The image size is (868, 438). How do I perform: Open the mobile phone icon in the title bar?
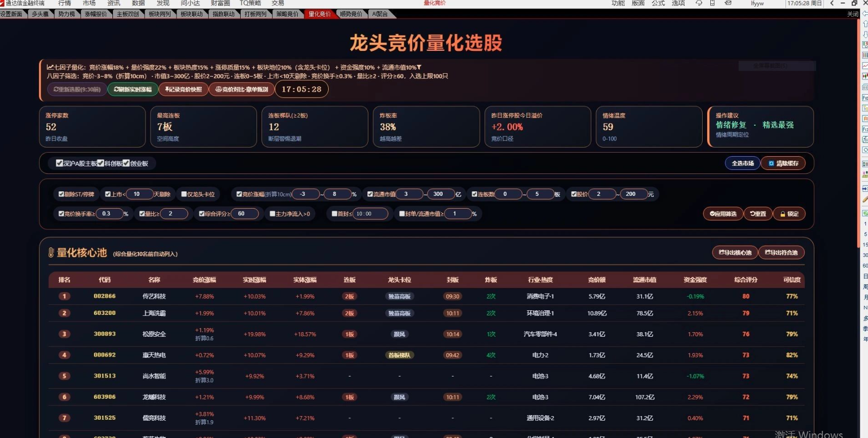point(712,3)
